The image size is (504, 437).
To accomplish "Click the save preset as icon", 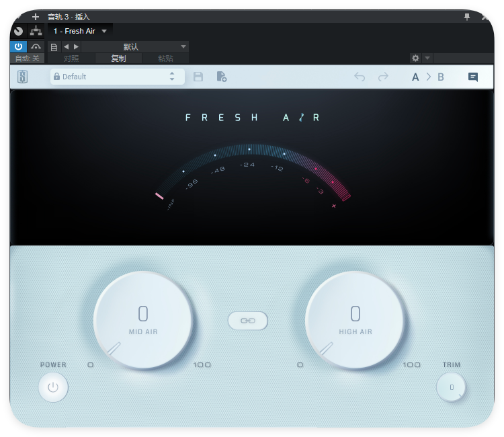I will pos(222,77).
